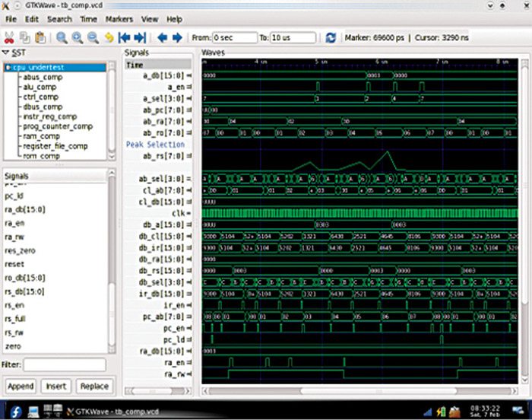Screen dimensions: 532x420
Task: Click the Cut traces toolbar icon
Action: point(10,37)
